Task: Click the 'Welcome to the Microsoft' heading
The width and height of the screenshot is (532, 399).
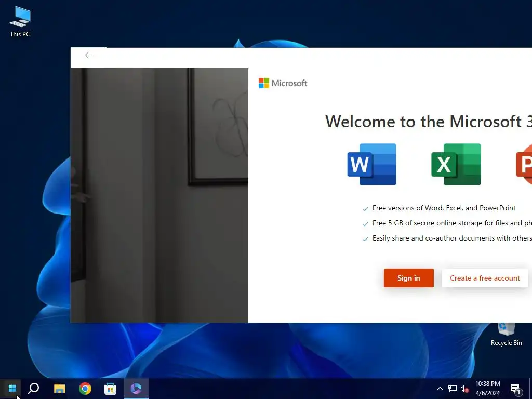Action: point(429,122)
